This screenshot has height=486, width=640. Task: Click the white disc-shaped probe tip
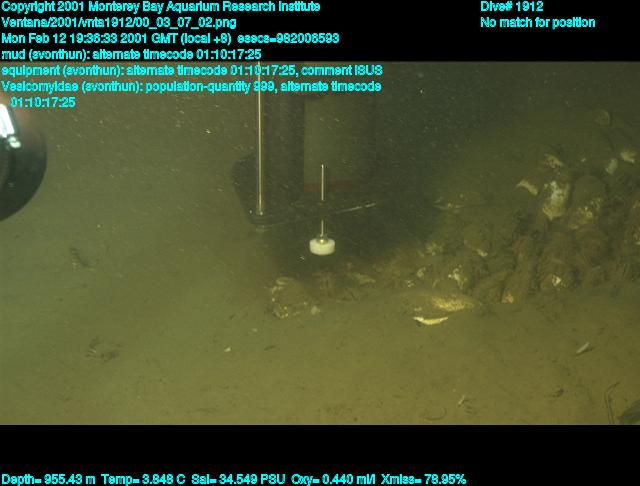point(321,245)
